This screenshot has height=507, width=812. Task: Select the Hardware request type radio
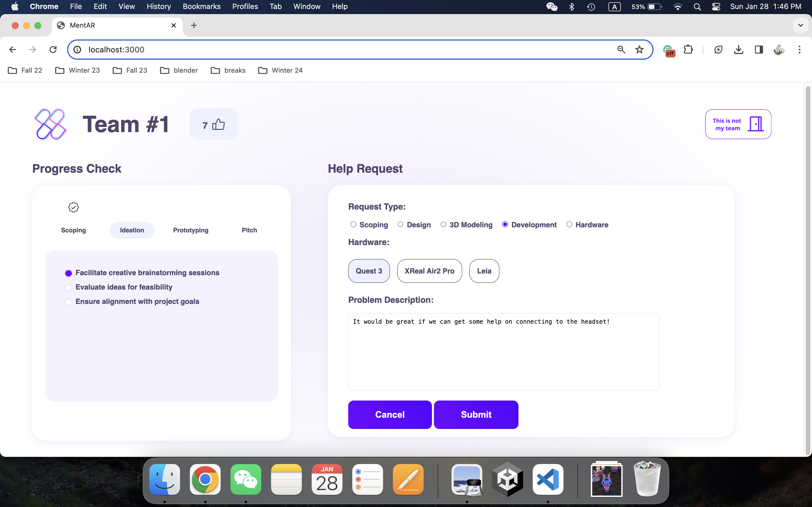[x=569, y=224]
